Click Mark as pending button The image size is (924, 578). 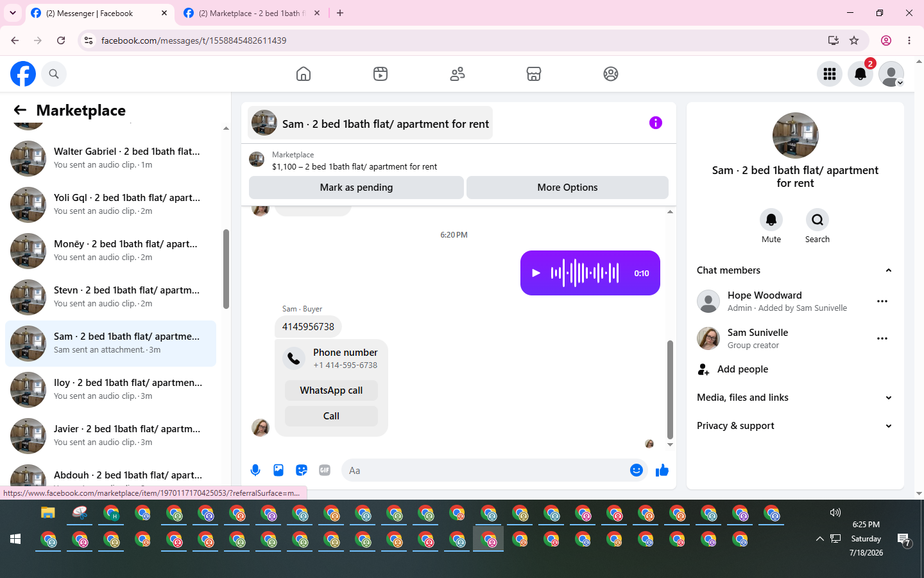(356, 188)
